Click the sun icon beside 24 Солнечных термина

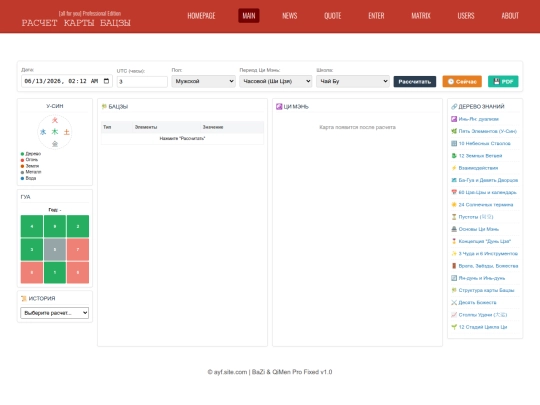click(454, 205)
